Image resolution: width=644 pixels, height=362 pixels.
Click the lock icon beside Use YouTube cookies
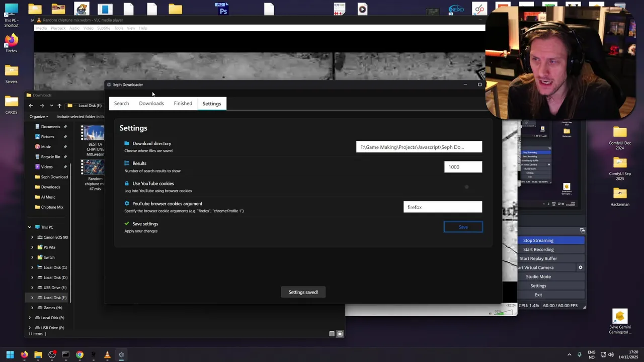127,184
